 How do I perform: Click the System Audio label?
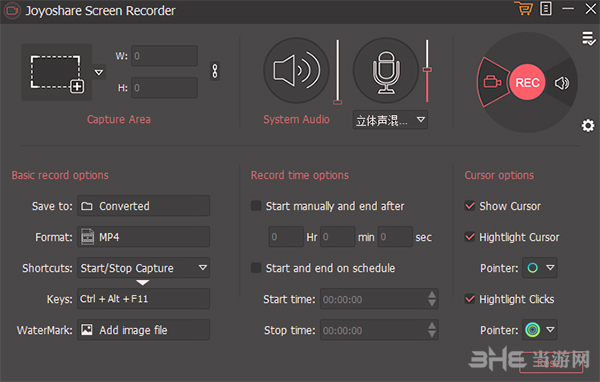[x=296, y=119]
